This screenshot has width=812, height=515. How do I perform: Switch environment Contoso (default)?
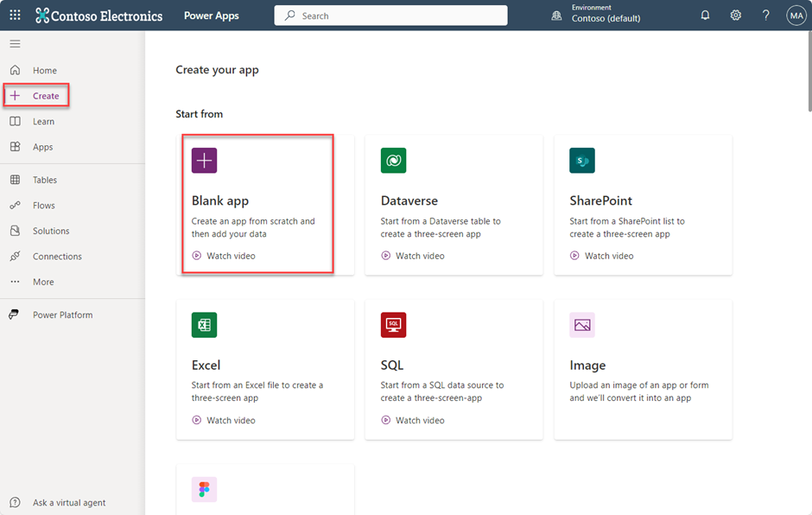(x=606, y=18)
